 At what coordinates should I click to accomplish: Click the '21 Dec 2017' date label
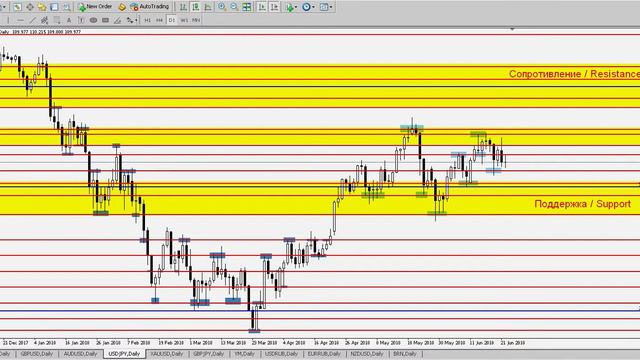pos(15,343)
